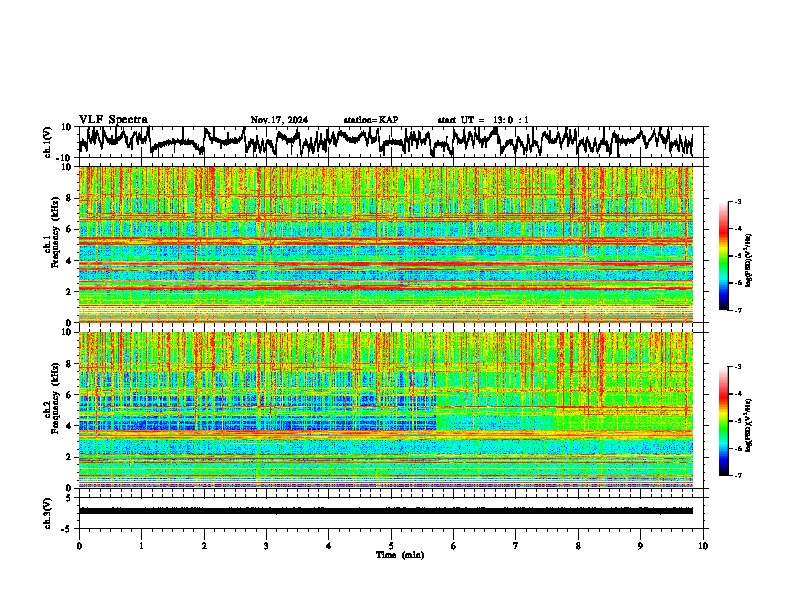Click the time axis tick label '10'

(703, 546)
